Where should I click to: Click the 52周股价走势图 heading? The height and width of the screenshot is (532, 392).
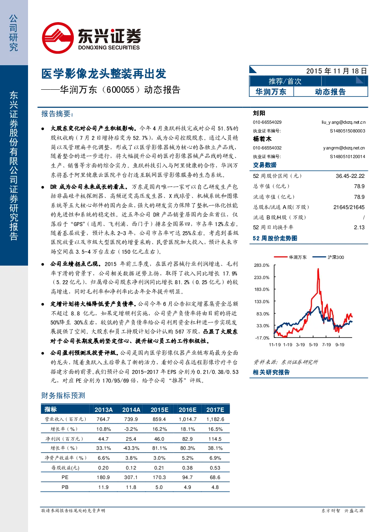275,238
